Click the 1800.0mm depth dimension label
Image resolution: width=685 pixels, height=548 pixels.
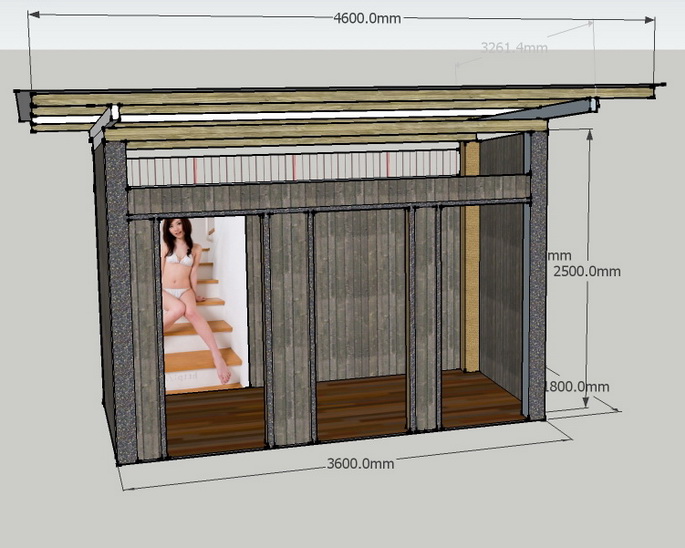point(577,387)
